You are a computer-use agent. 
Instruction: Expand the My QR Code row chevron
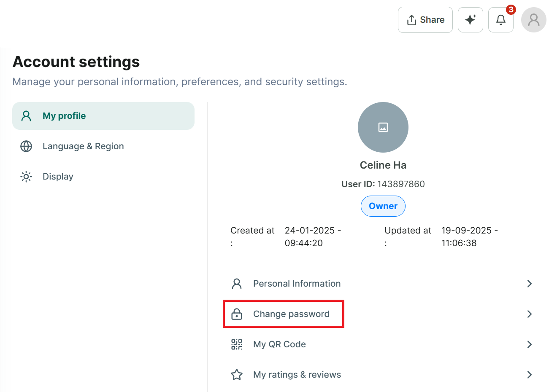[x=530, y=344]
